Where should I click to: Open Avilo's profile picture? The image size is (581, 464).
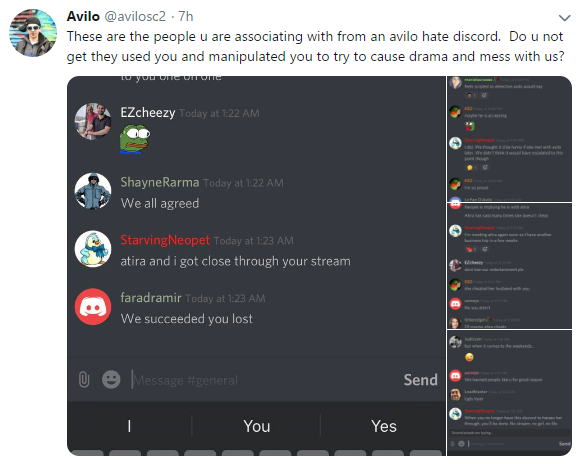[33, 33]
